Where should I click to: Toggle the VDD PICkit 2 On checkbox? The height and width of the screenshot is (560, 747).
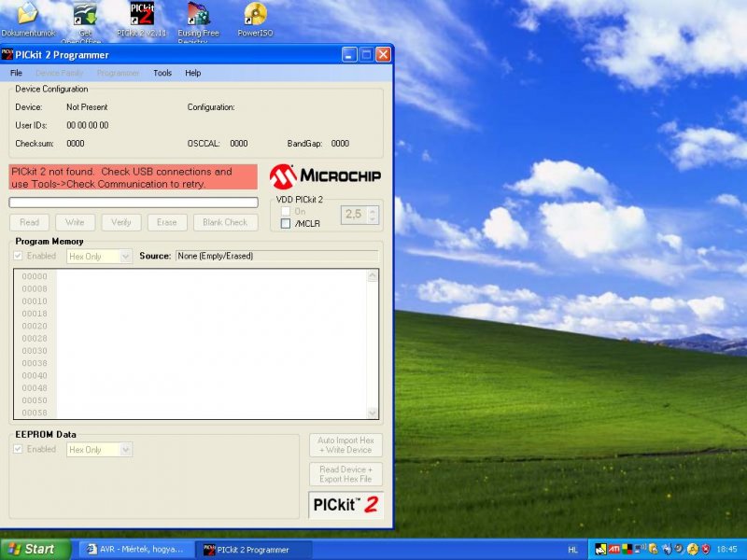286,211
